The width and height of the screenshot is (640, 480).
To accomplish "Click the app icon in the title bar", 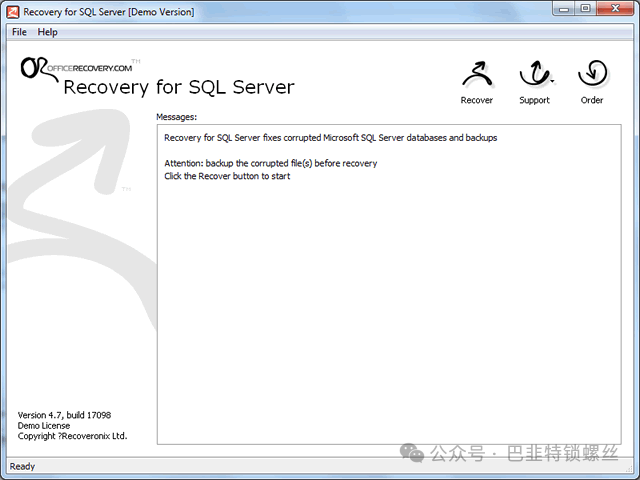I will point(13,12).
